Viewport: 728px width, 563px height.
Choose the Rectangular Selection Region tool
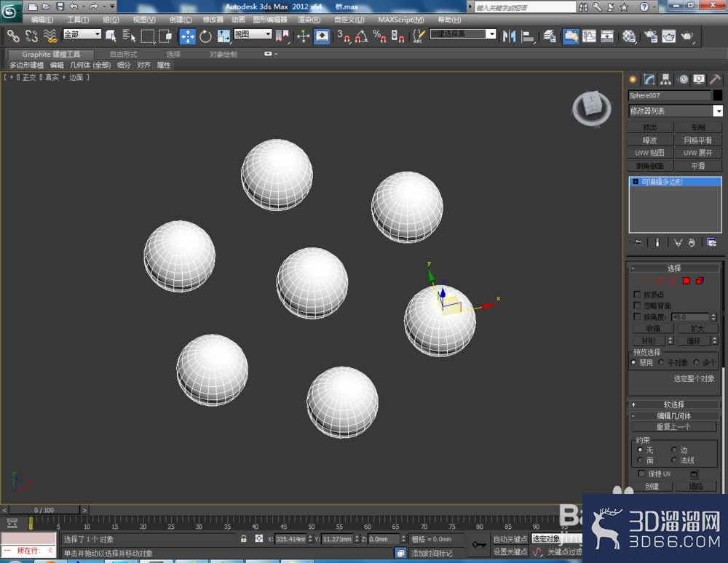[148, 36]
